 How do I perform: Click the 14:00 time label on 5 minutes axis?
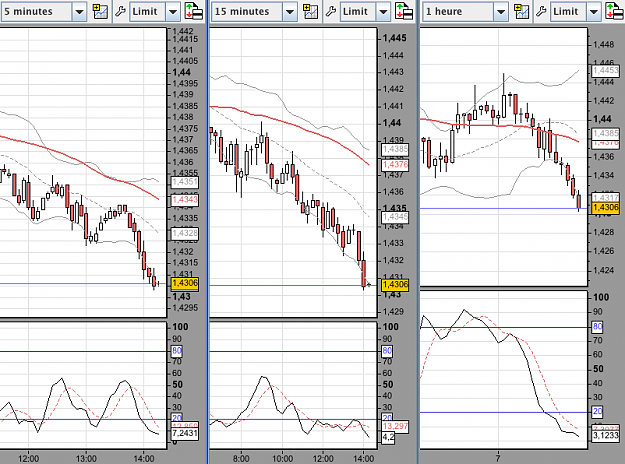143,459
